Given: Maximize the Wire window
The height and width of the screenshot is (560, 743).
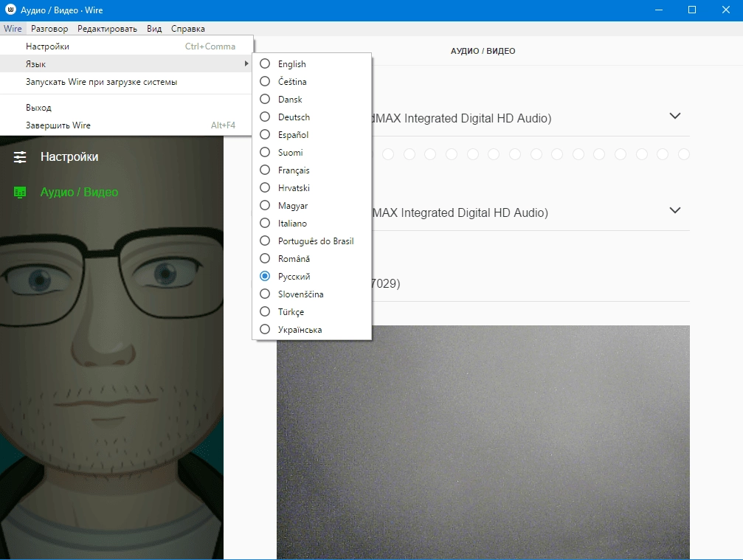Looking at the screenshot, I should (692, 10).
